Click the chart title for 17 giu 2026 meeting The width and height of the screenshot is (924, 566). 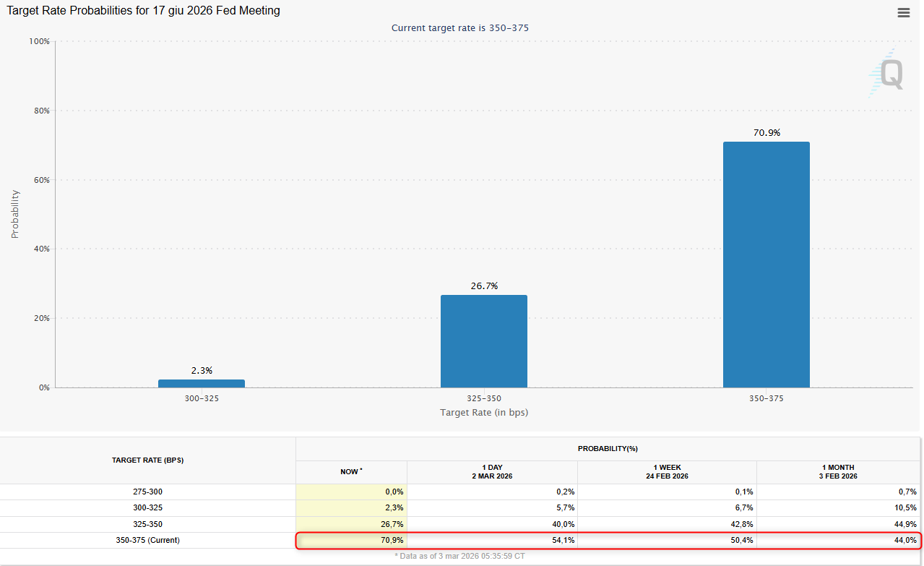[x=144, y=11]
